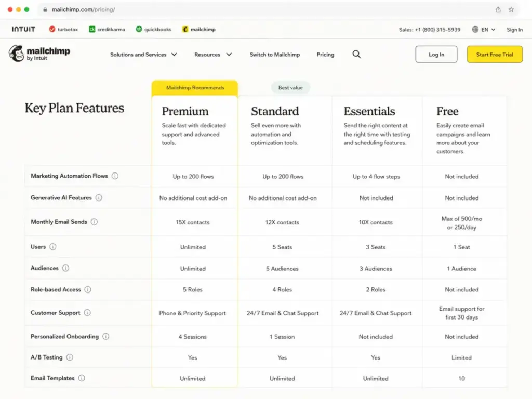Click the QuickBooks icon
532x399 pixels.
139,29
